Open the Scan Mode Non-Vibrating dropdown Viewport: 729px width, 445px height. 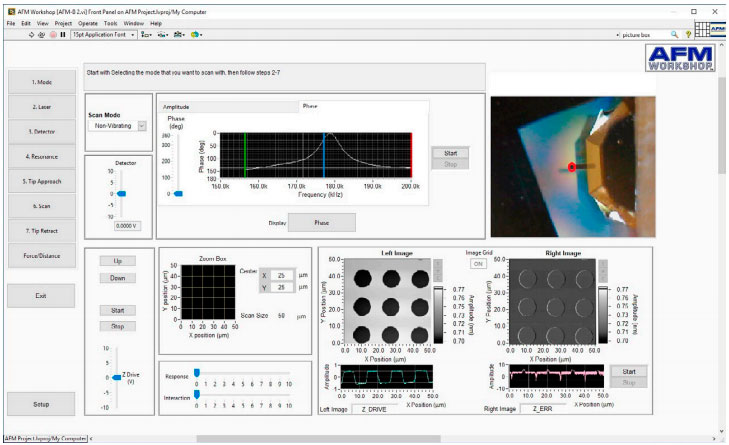tap(141, 126)
